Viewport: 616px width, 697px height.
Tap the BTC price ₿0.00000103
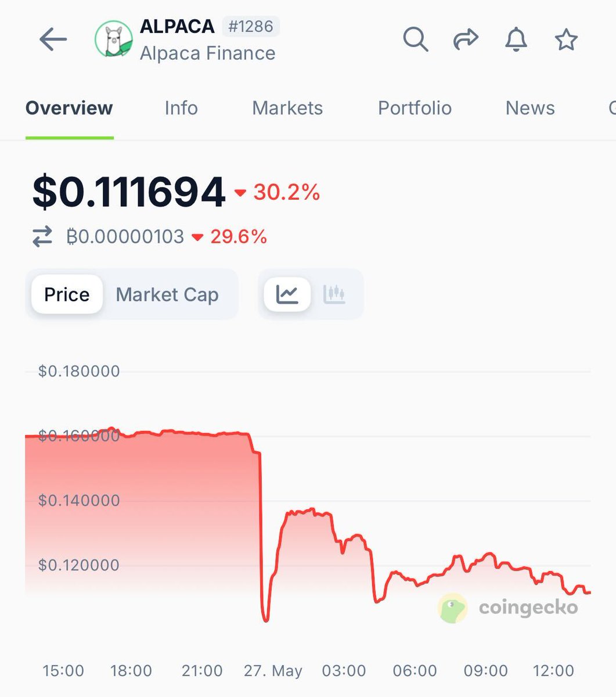pyautogui.click(x=125, y=237)
